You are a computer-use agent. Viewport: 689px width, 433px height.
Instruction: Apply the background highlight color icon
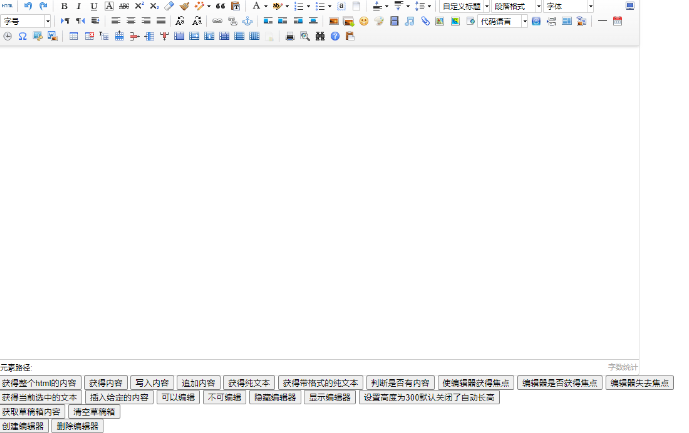[277, 6]
